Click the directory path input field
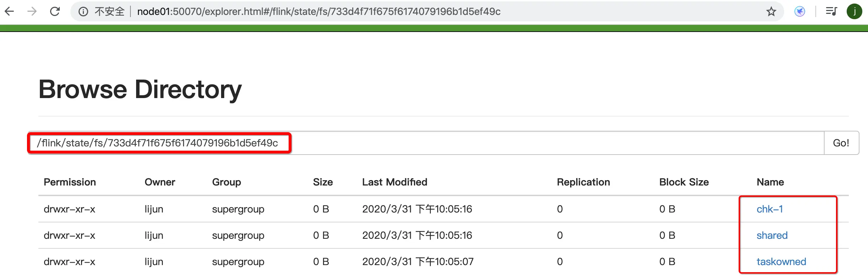This screenshot has height=280, width=868. point(427,143)
